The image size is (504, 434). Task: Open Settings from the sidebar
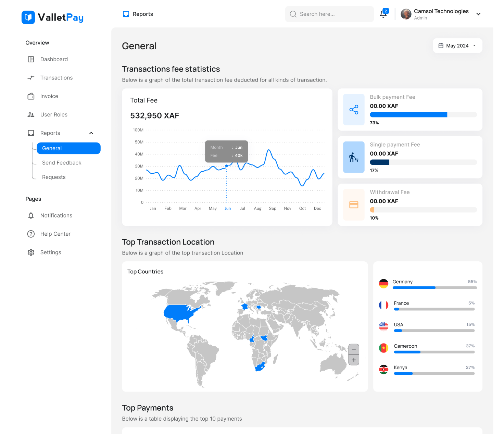(x=31, y=252)
